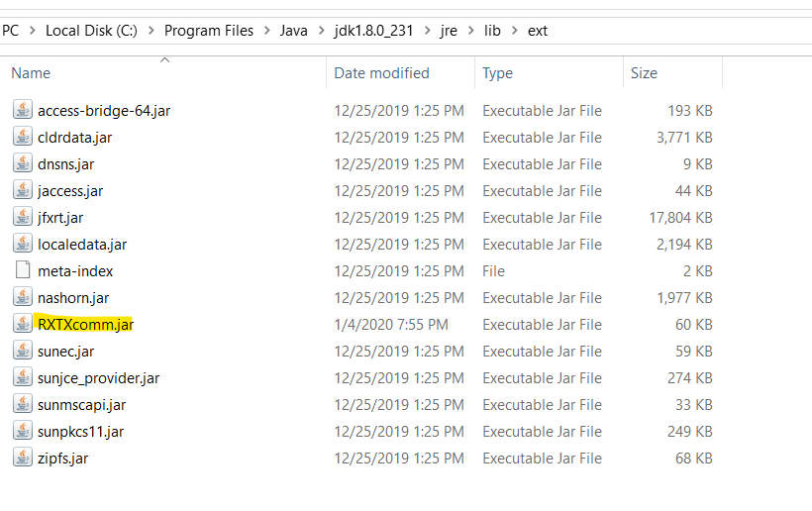The image size is (812, 511).
Task: Click the nashorn.jar file icon
Action: (22, 298)
